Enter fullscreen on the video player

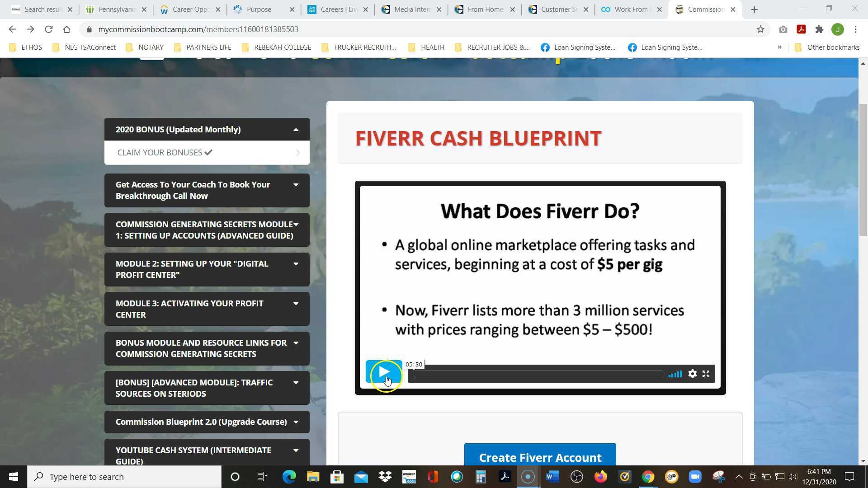706,374
